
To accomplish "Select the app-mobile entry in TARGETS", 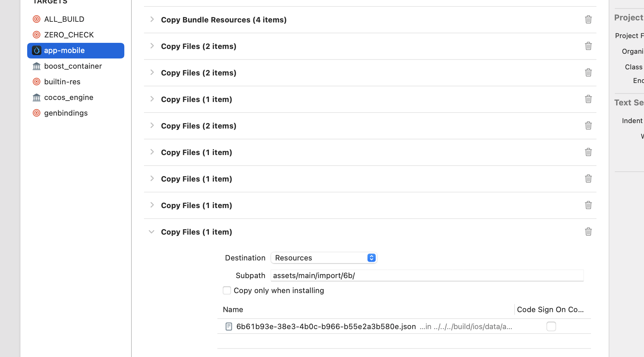I will tap(65, 50).
